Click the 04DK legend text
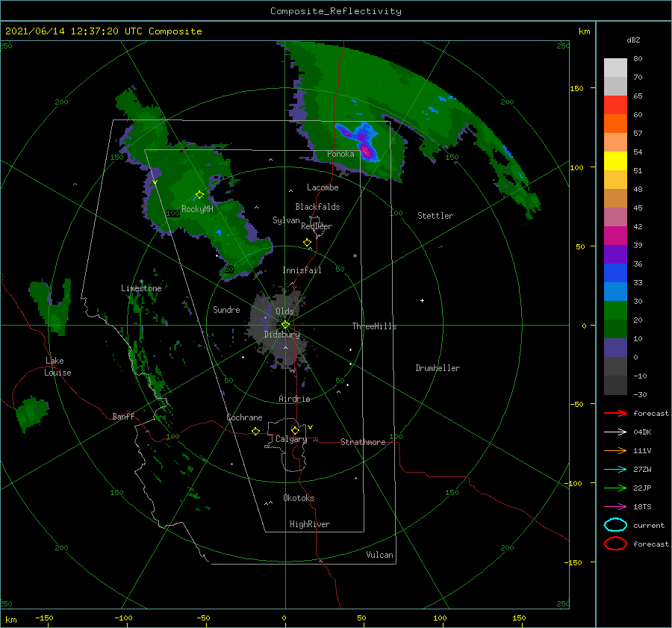Screen dimensions: 672x628 642,432
